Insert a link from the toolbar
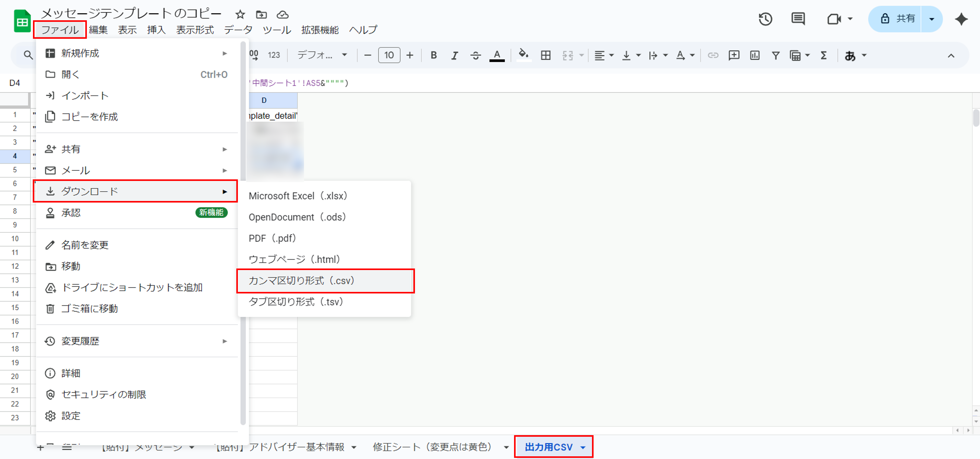The width and height of the screenshot is (980, 459). tap(713, 55)
